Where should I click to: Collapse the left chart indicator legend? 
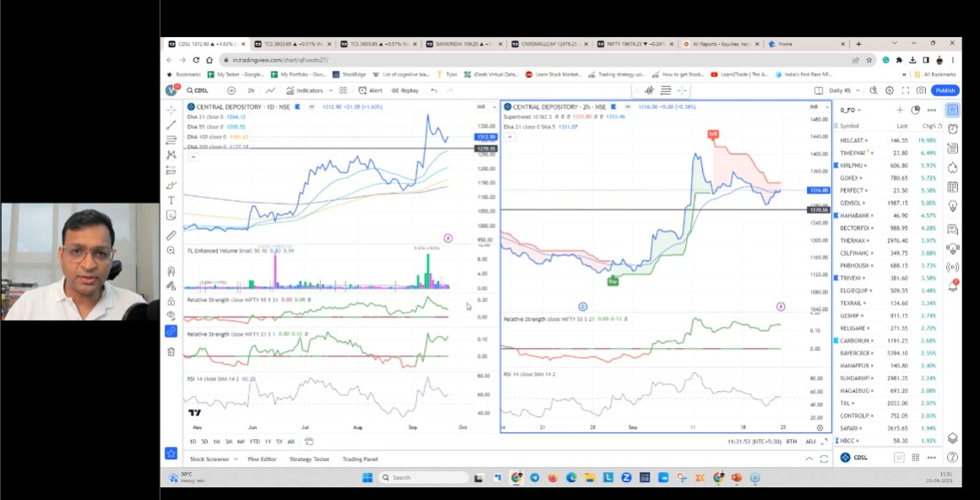click(x=193, y=156)
